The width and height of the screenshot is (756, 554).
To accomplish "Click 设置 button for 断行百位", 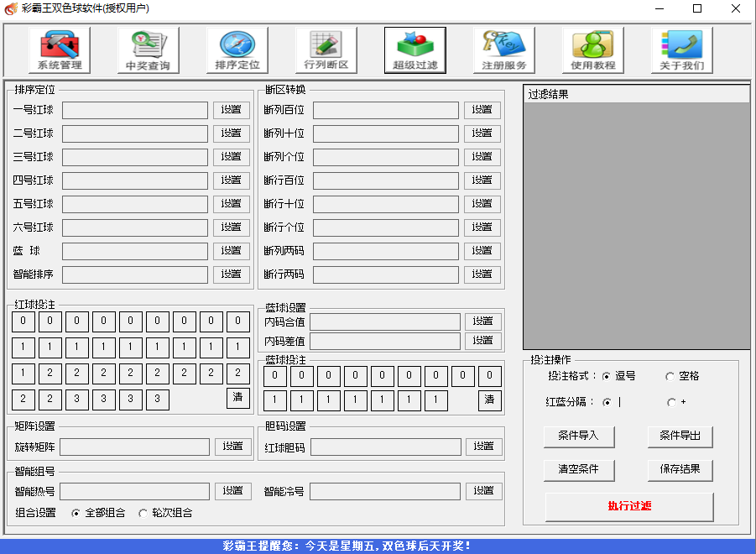I will (482, 180).
